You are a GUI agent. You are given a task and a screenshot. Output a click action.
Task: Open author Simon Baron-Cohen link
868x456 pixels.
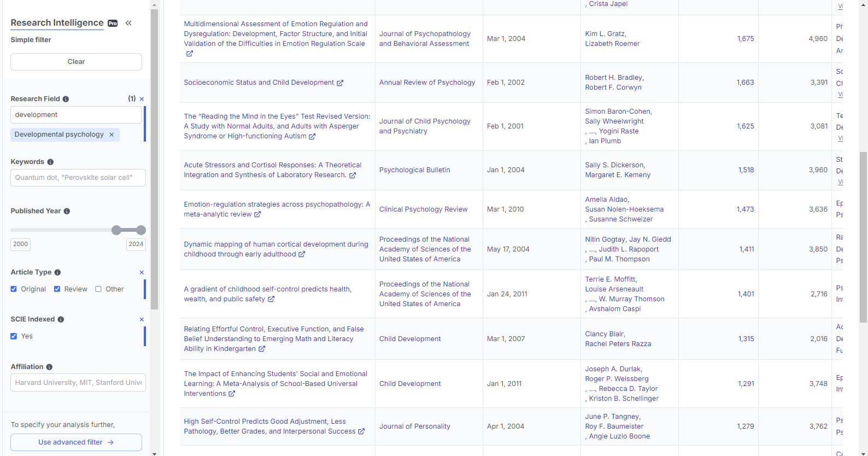[618, 112]
